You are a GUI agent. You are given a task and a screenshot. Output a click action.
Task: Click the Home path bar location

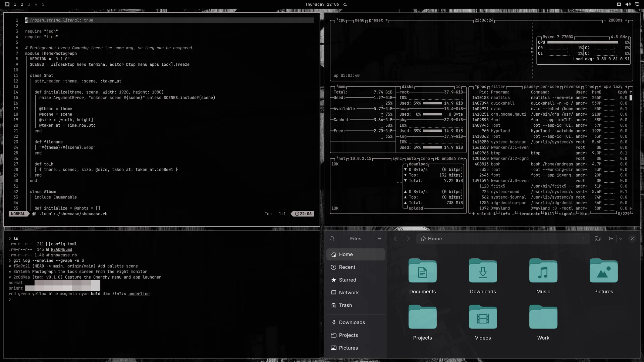tap(431, 239)
